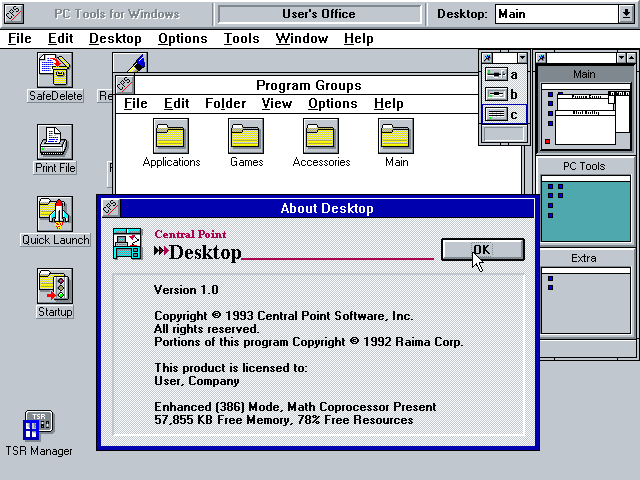Screen dimensions: 640x480
Task: Expand the drive panel dropdown arrow
Action: coord(522,58)
